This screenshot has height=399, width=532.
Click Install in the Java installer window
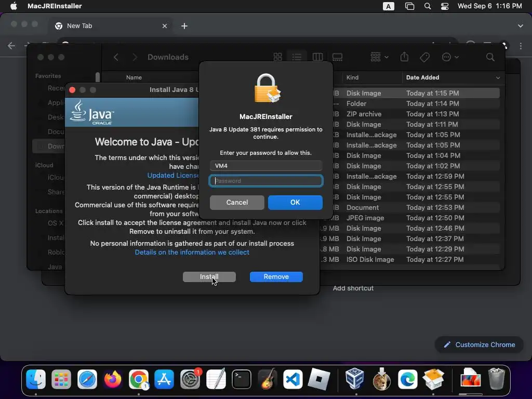209,276
